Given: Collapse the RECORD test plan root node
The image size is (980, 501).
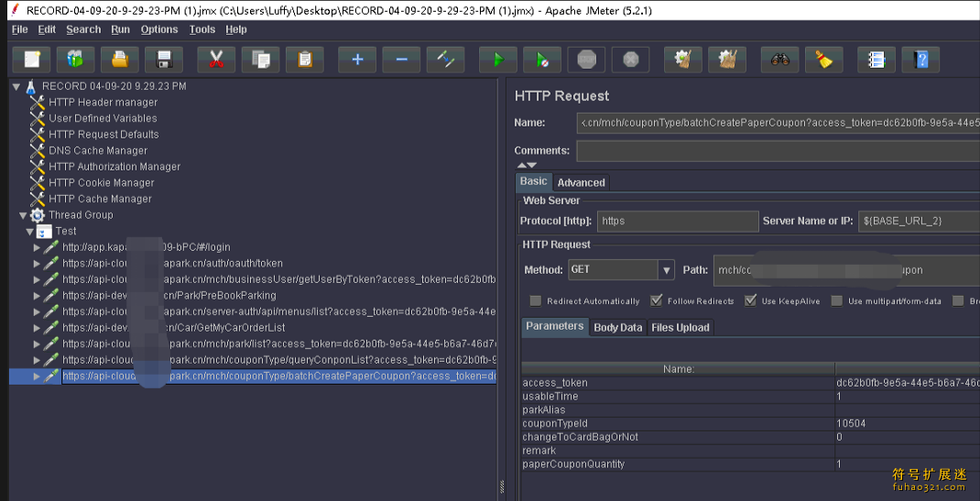Looking at the screenshot, I should 16,87.
